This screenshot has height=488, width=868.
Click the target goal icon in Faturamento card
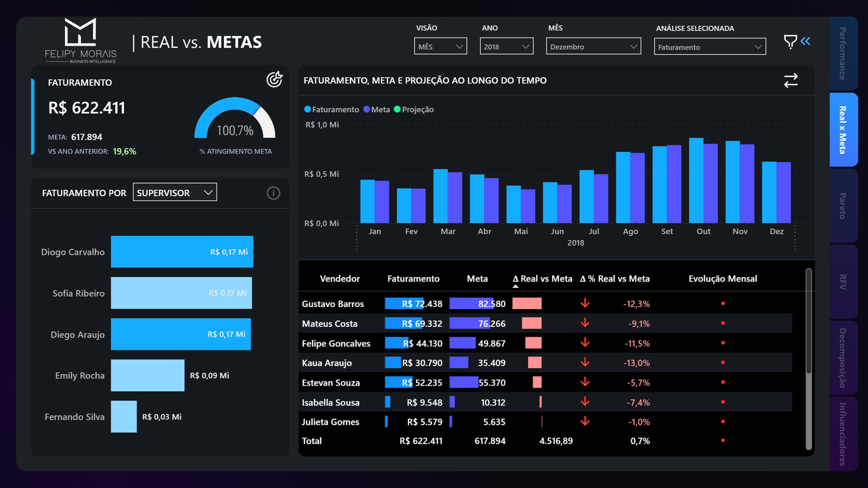coord(275,80)
